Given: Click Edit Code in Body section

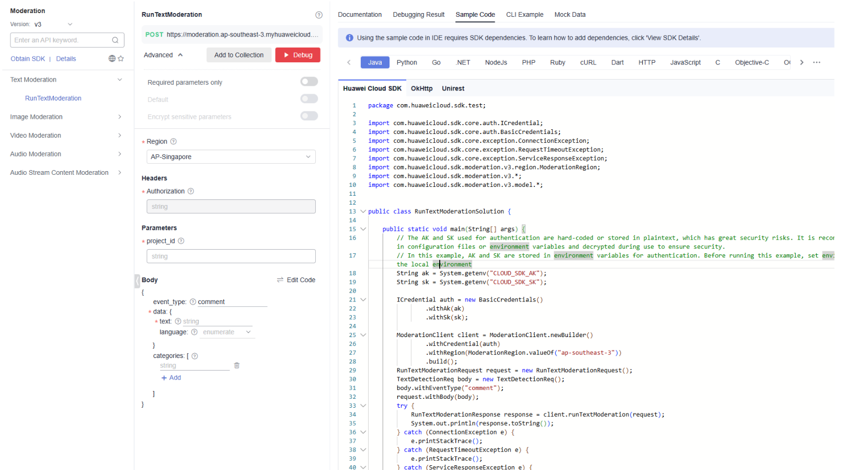Looking at the screenshot, I should tap(296, 280).
